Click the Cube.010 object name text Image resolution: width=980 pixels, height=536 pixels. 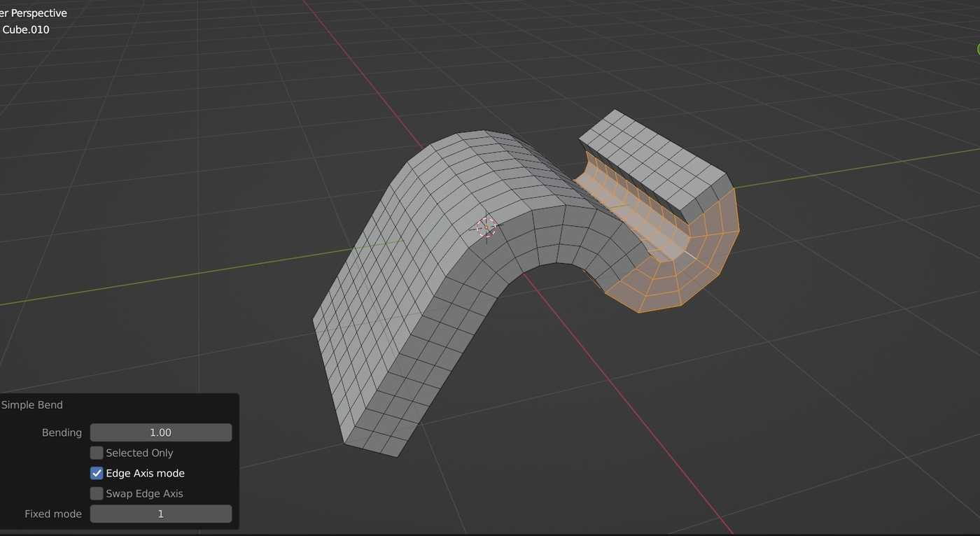[26, 29]
